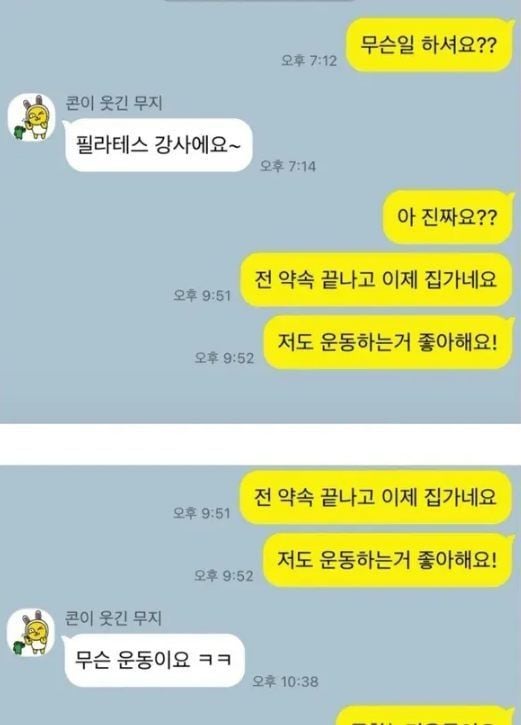Select '전 약속 끝나고 이제 집가네요' bubble in upper capture
This screenshot has height=725, width=521.
377,279
